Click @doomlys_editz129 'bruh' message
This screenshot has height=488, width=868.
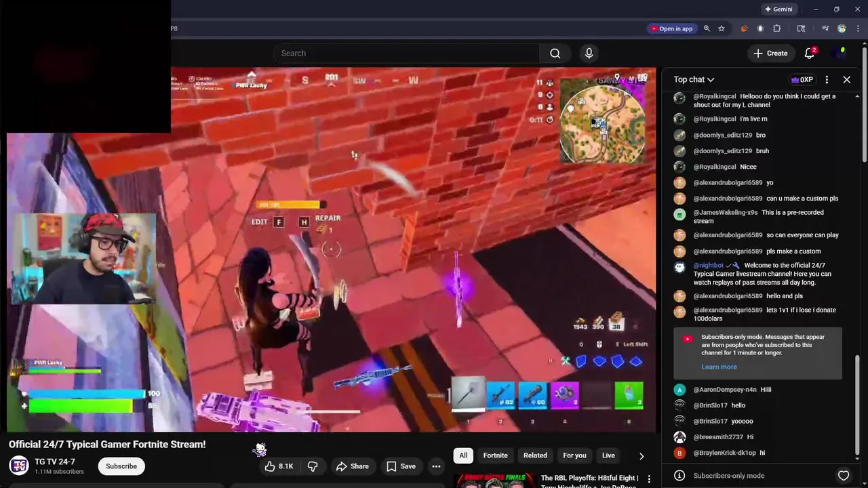coord(762,151)
